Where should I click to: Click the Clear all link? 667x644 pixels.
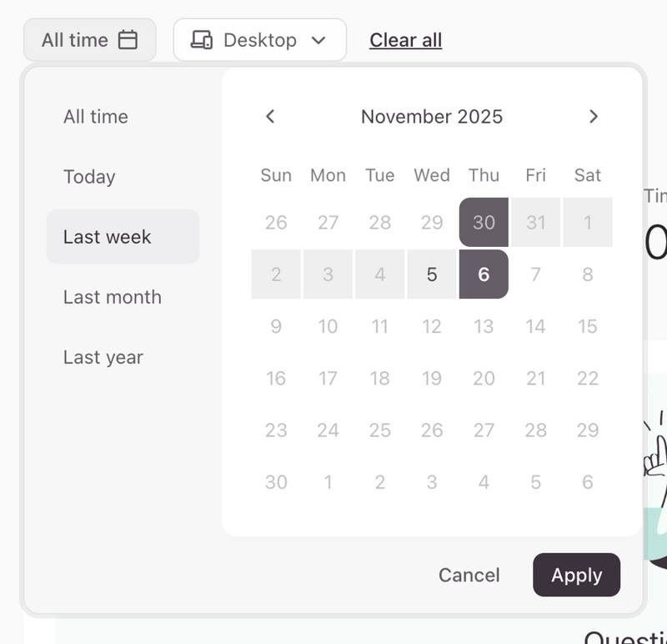(x=405, y=39)
